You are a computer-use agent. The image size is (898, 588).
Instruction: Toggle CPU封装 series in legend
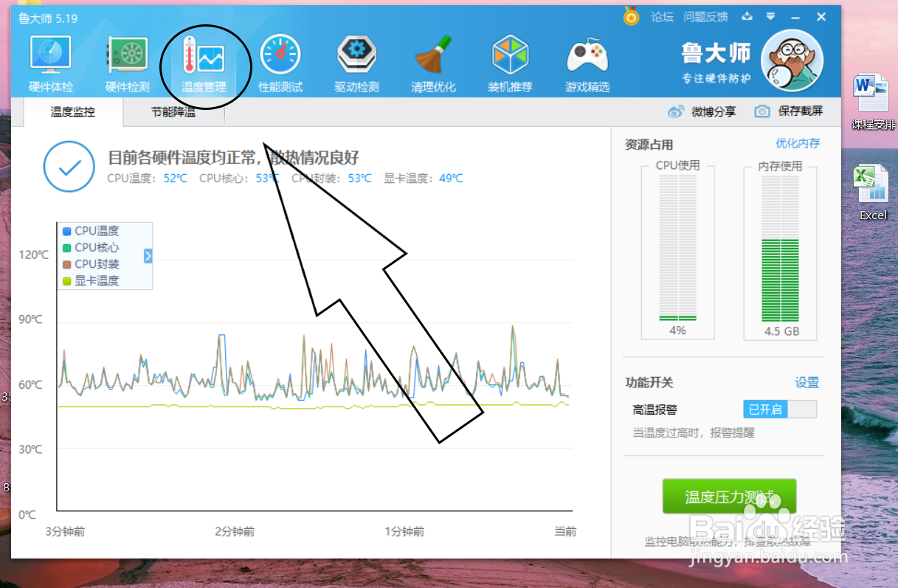[x=91, y=263]
